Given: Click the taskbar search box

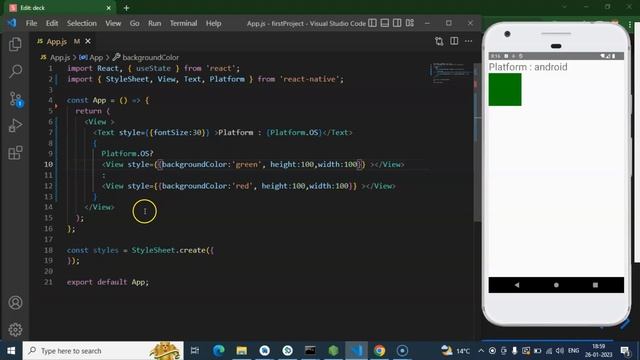Looking at the screenshot, I should [103, 351].
